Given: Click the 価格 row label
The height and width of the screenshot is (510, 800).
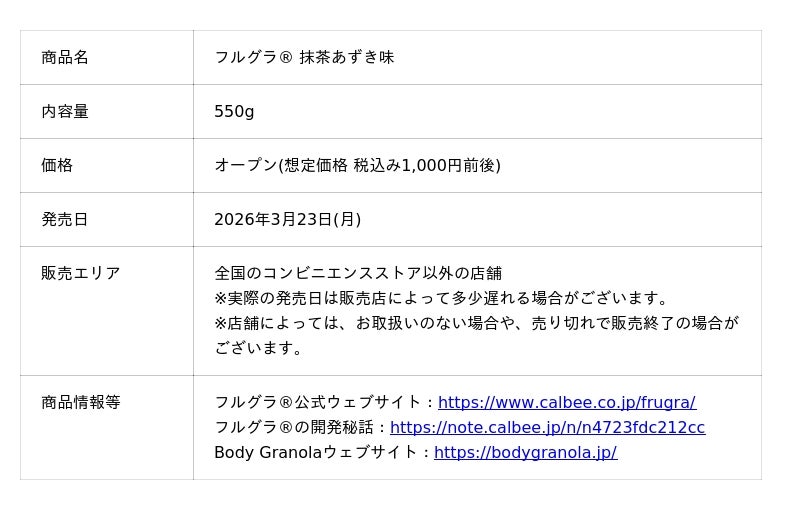Looking at the screenshot, I should coord(57,165).
